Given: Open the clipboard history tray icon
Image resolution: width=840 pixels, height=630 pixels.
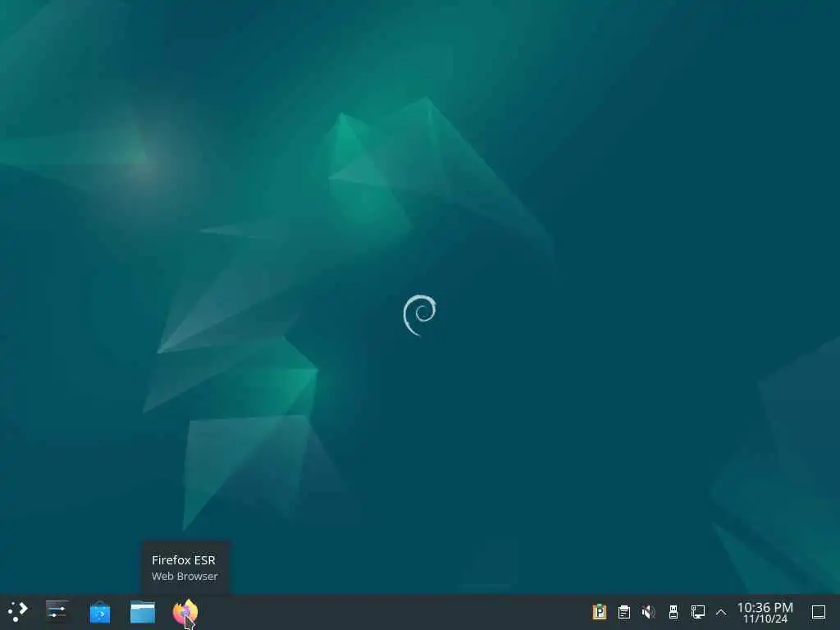Looking at the screenshot, I should tap(624, 612).
